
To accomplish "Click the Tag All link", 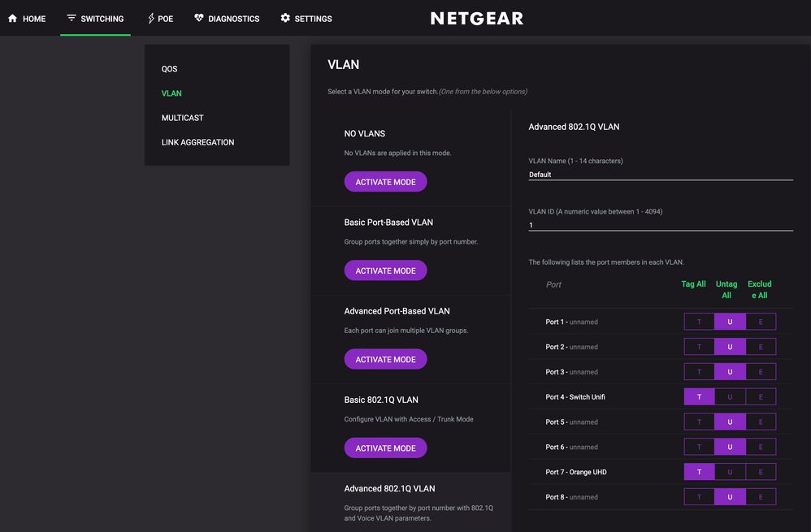I will click(x=693, y=284).
